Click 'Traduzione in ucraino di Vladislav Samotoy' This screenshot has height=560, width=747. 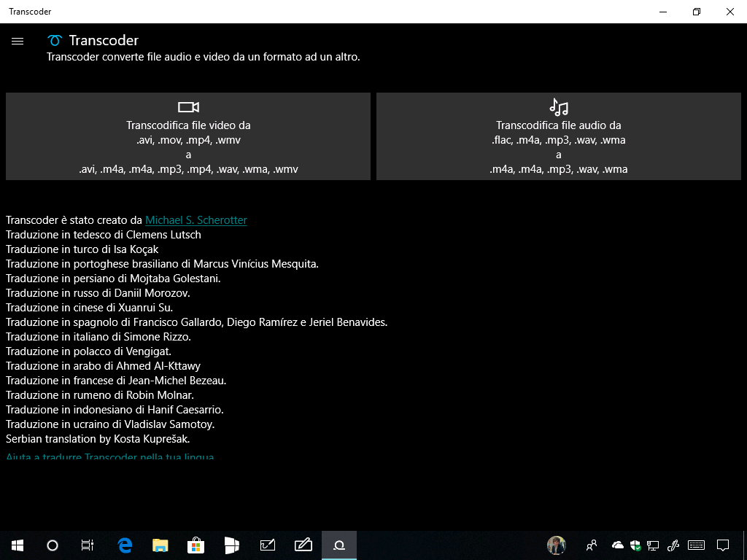click(x=110, y=424)
